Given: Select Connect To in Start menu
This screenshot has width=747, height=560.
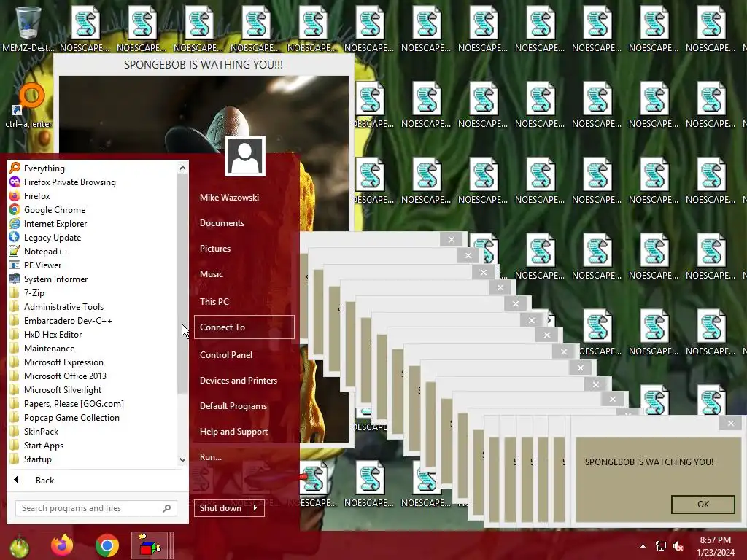Looking at the screenshot, I should coord(244,327).
